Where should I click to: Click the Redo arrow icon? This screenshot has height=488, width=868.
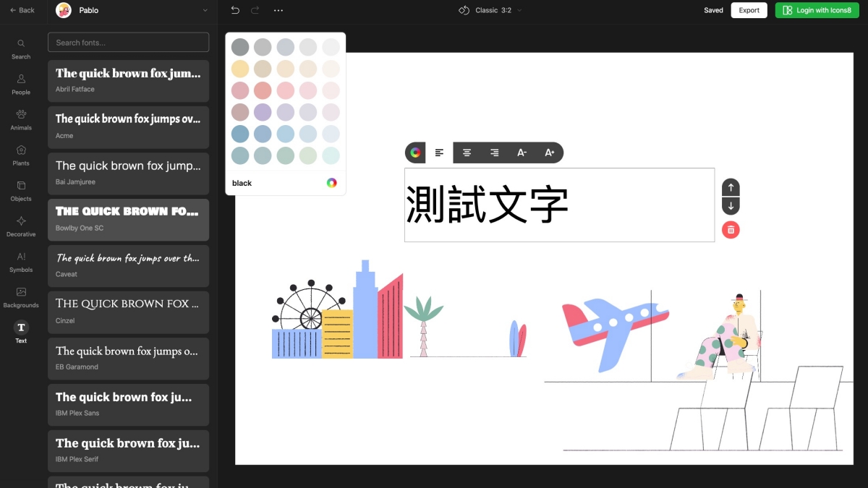tap(255, 10)
